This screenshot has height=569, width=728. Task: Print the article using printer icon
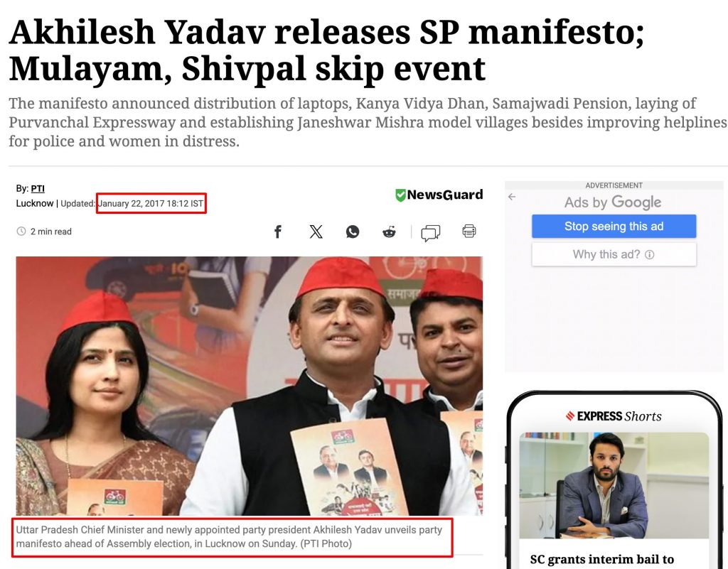point(469,231)
